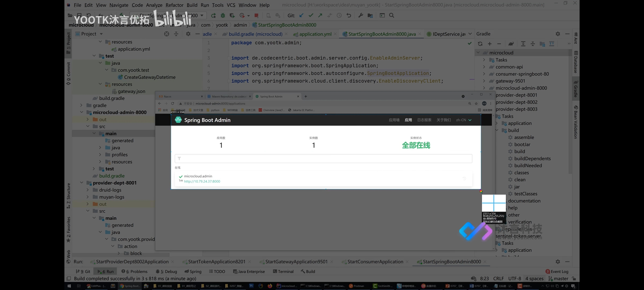
Task: Open Event Log button
Action: [557, 271]
